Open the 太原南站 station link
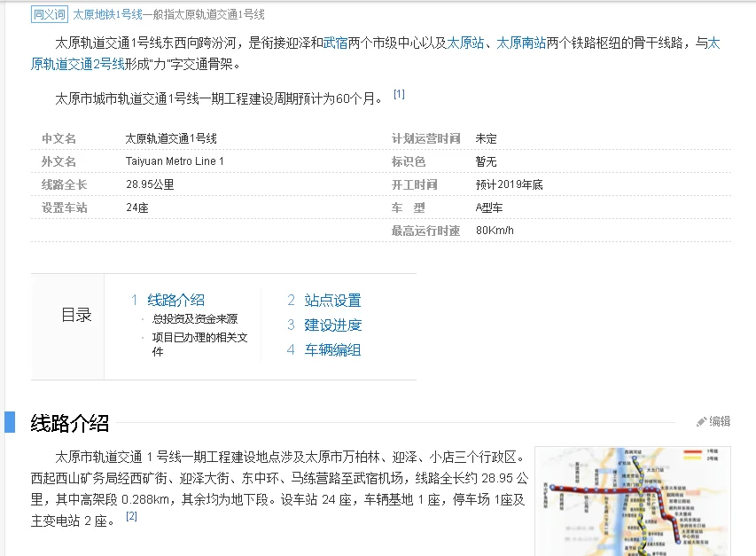756x556 pixels. (x=523, y=43)
